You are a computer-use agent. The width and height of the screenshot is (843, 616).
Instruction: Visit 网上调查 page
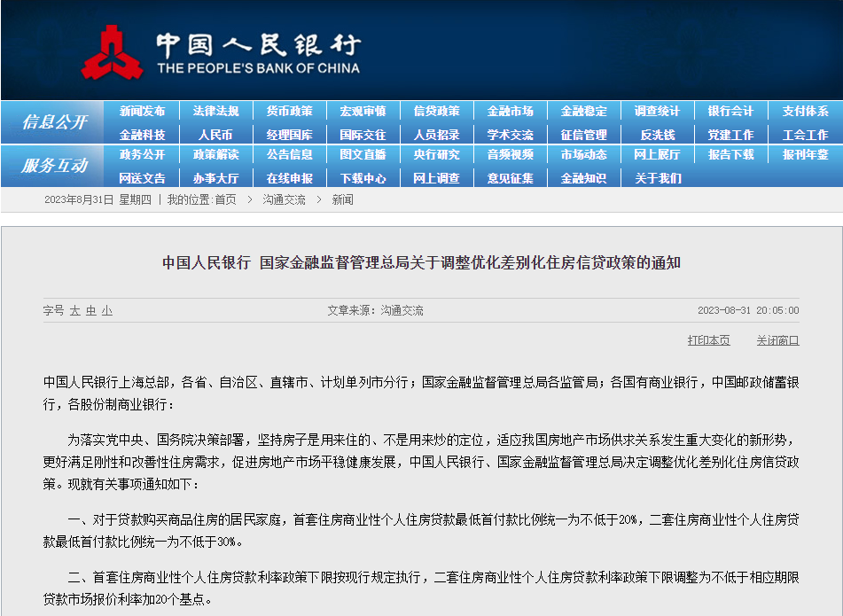tap(436, 178)
